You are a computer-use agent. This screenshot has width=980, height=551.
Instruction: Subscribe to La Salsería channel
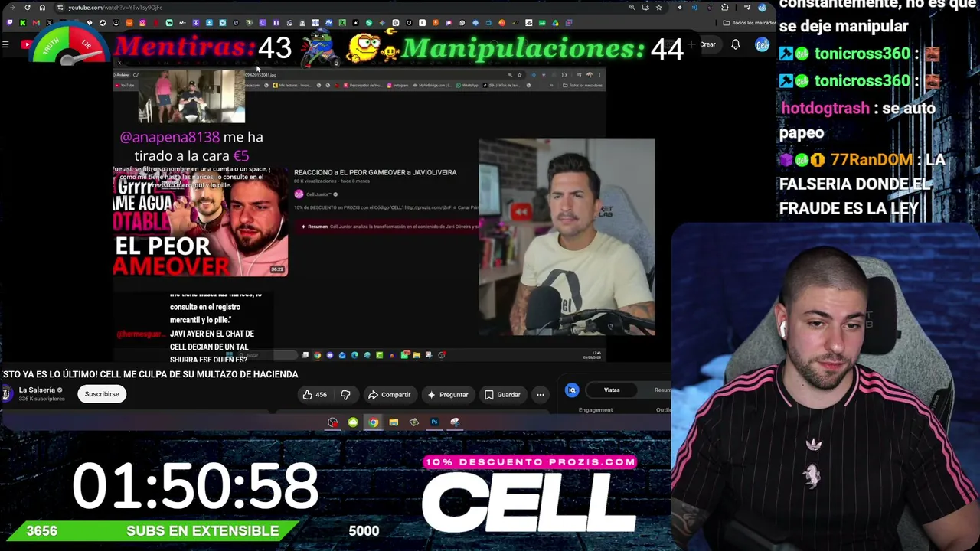coord(102,394)
